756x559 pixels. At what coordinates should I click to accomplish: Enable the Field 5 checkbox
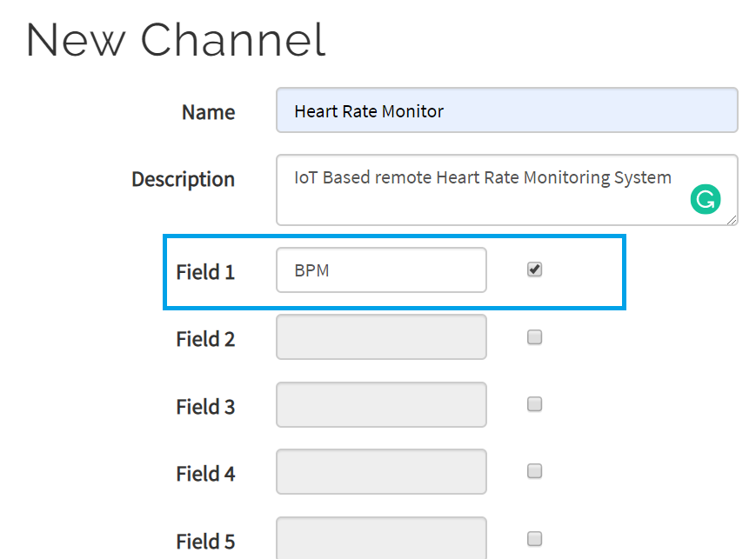pyautogui.click(x=534, y=538)
